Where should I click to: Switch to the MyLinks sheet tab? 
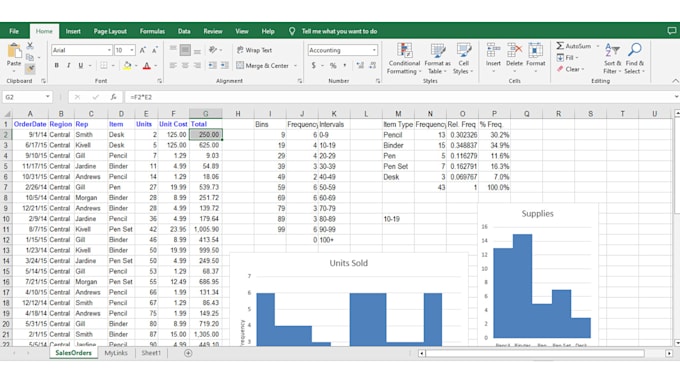pos(116,353)
